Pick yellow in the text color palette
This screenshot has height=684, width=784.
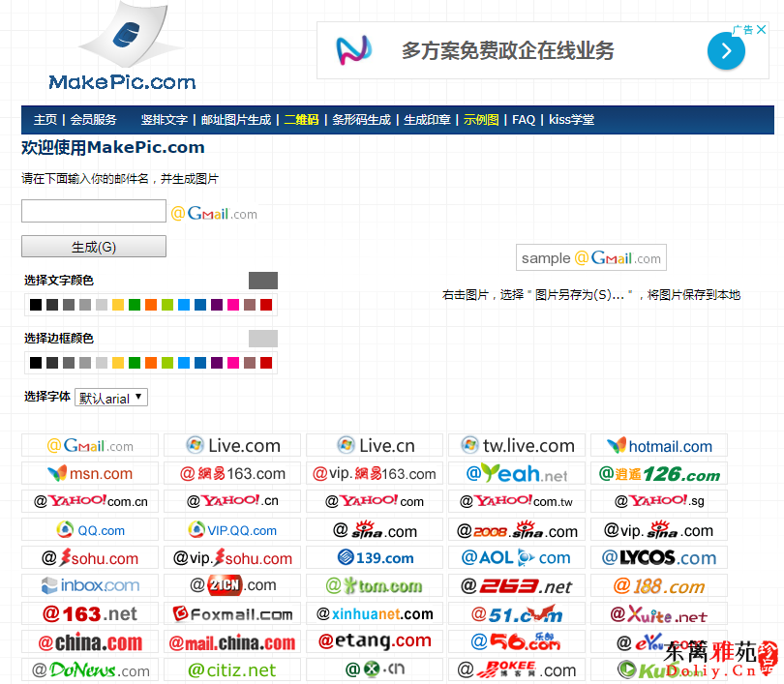[x=118, y=305]
